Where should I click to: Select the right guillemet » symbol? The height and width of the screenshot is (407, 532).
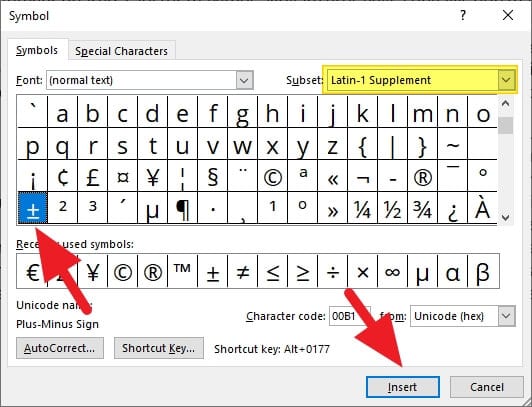pyautogui.click(x=332, y=208)
